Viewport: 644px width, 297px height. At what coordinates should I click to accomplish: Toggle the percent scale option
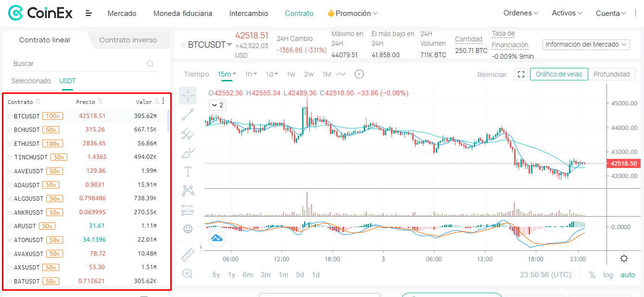(592, 275)
